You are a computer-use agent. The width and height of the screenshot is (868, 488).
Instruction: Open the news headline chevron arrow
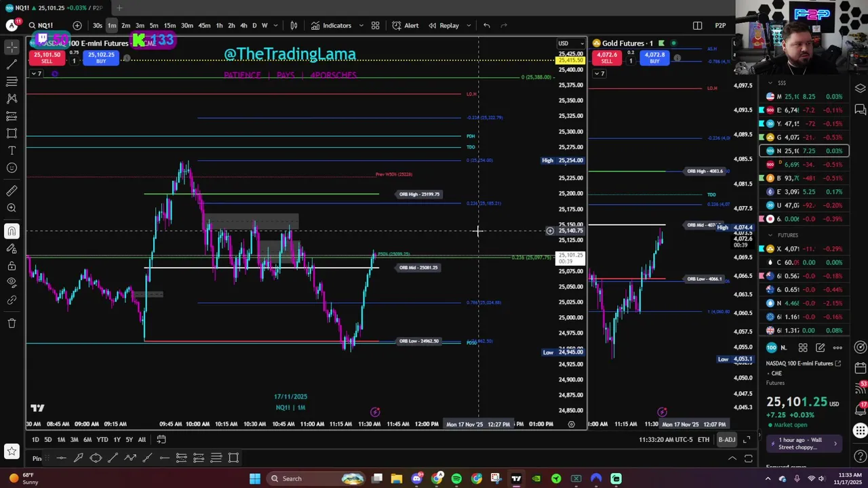point(835,443)
